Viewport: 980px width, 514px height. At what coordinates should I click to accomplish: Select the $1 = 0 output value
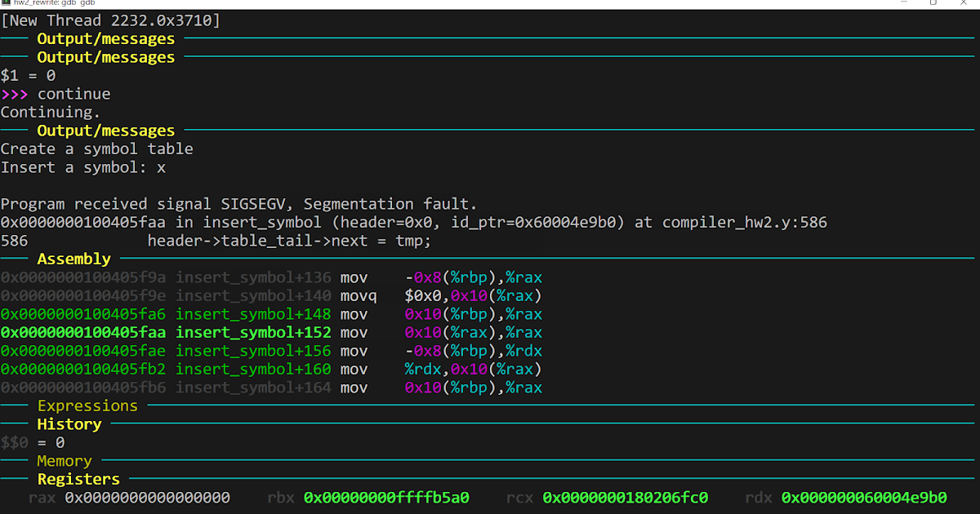pyautogui.click(x=26, y=74)
